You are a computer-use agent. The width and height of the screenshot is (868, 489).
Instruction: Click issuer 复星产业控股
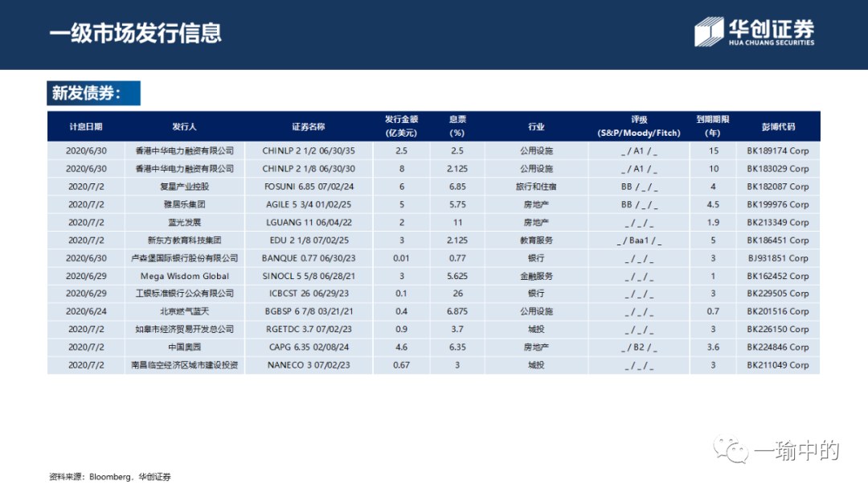tap(184, 187)
